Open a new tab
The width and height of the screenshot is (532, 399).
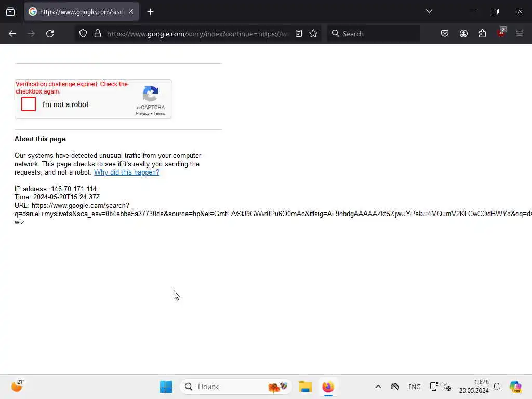point(150,12)
